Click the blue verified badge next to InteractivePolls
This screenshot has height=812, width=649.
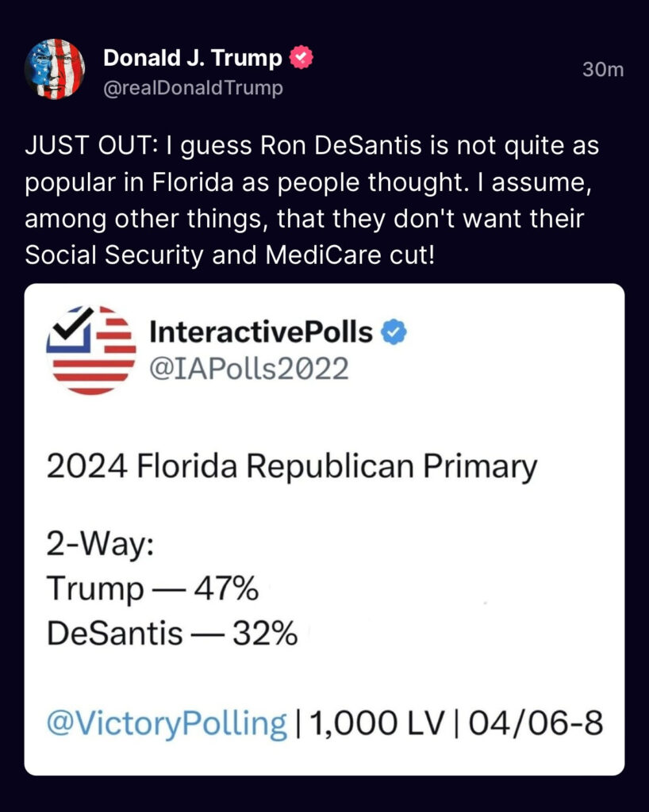(x=394, y=332)
